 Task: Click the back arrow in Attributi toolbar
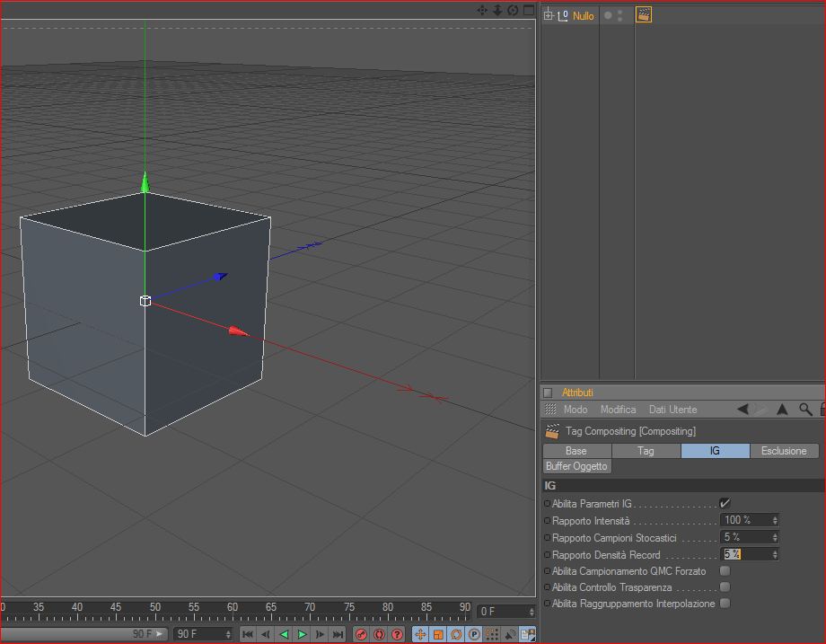pyautogui.click(x=743, y=410)
